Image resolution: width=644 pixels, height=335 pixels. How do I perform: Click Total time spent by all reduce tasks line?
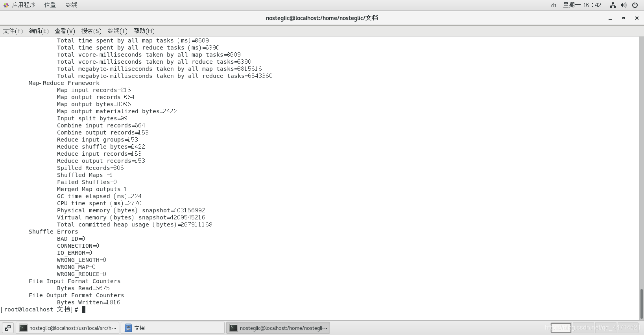pos(138,48)
